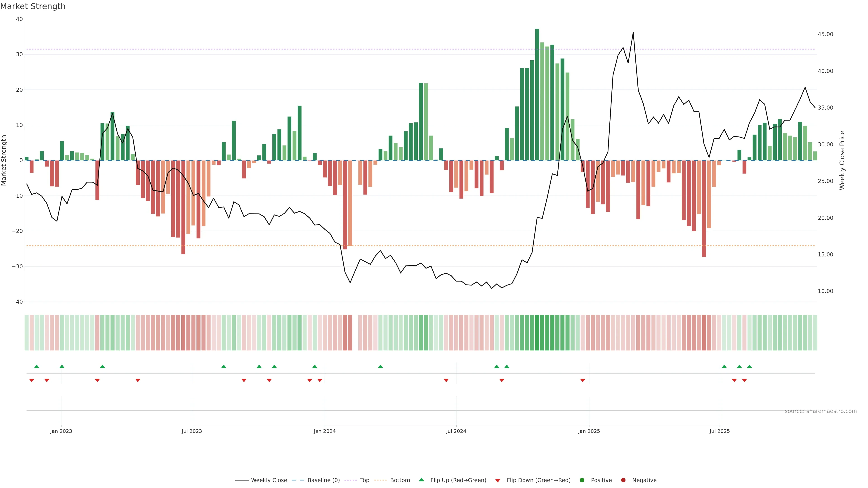Click the red flip-down marker just before Jan 2025

tap(583, 380)
